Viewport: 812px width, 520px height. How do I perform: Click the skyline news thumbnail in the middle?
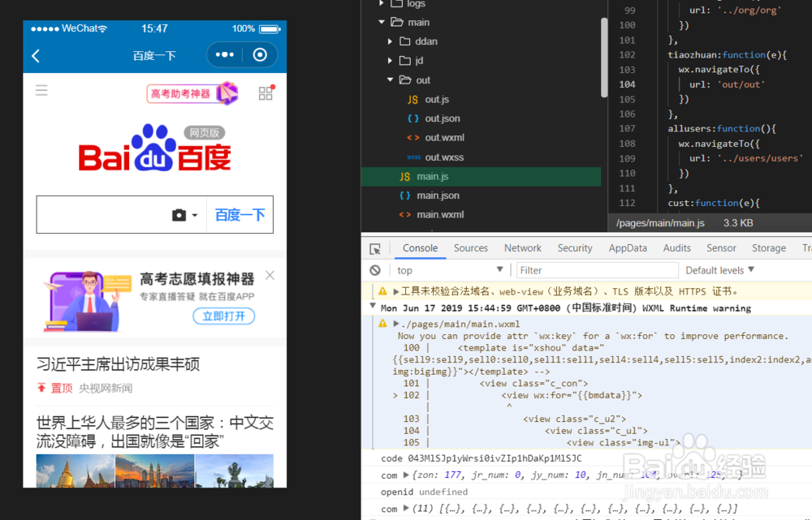pos(155,471)
